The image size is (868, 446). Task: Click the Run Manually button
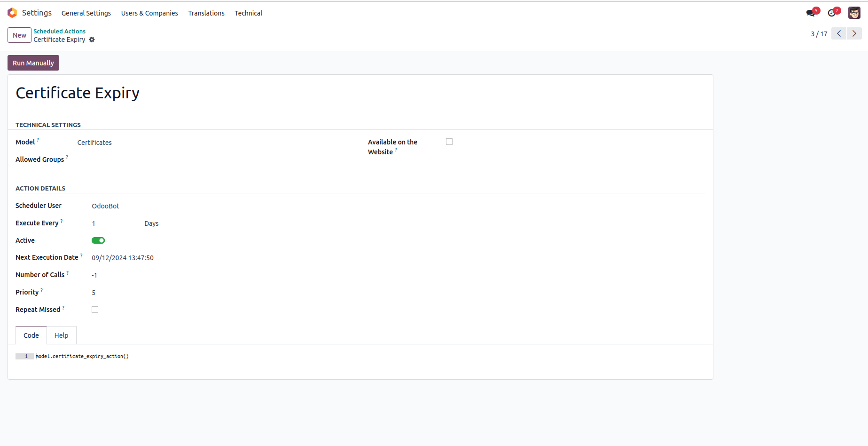click(33, 63)
